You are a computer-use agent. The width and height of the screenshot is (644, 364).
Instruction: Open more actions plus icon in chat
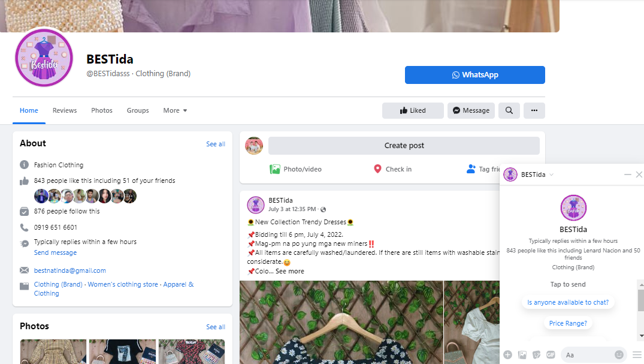(x=507, y=354)
